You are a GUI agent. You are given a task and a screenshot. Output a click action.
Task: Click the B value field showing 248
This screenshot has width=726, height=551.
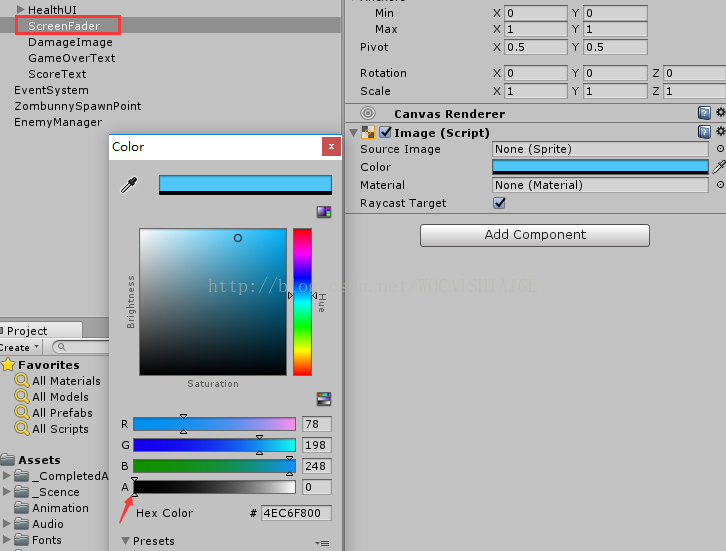tap(317, 466)
